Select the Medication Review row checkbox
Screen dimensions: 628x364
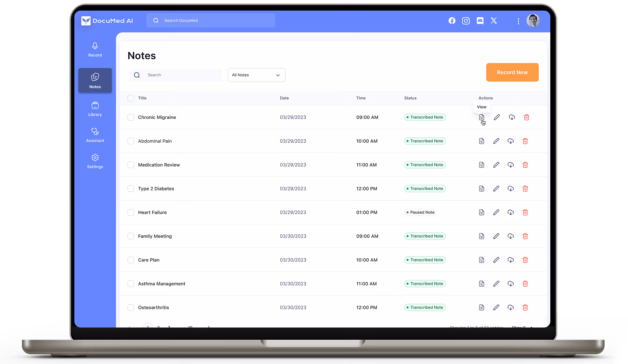pos(131,165)
